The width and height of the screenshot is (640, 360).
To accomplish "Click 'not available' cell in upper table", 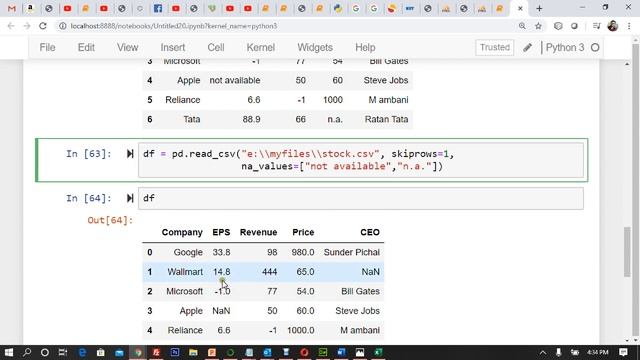I will tap(235, 80).
